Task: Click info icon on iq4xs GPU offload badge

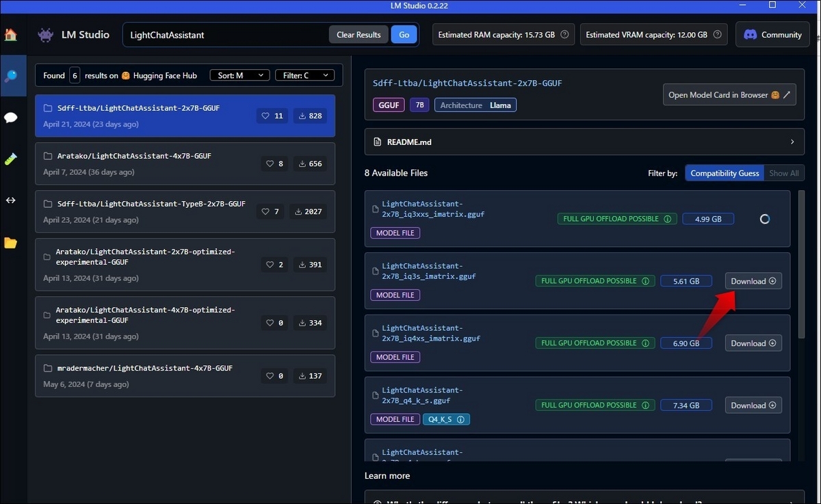Action: coord(644,343)
